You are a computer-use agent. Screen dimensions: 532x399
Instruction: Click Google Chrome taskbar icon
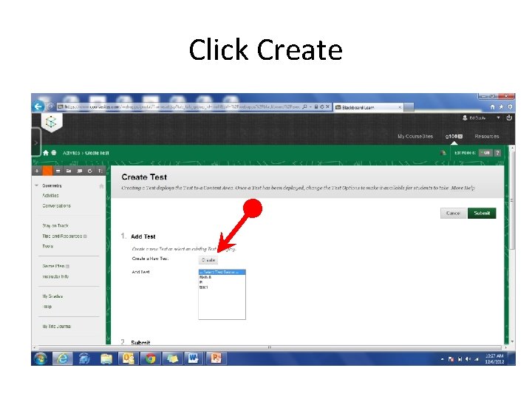tap(150, 358)
